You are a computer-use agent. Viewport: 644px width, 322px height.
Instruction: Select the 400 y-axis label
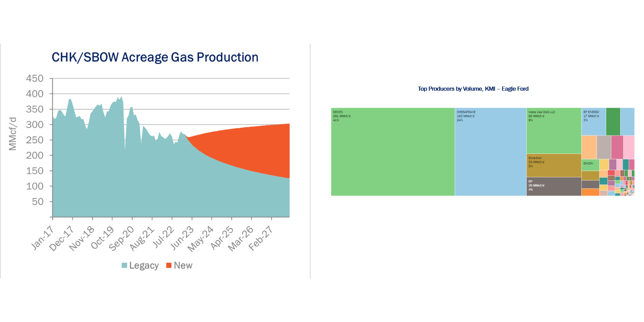35,94
